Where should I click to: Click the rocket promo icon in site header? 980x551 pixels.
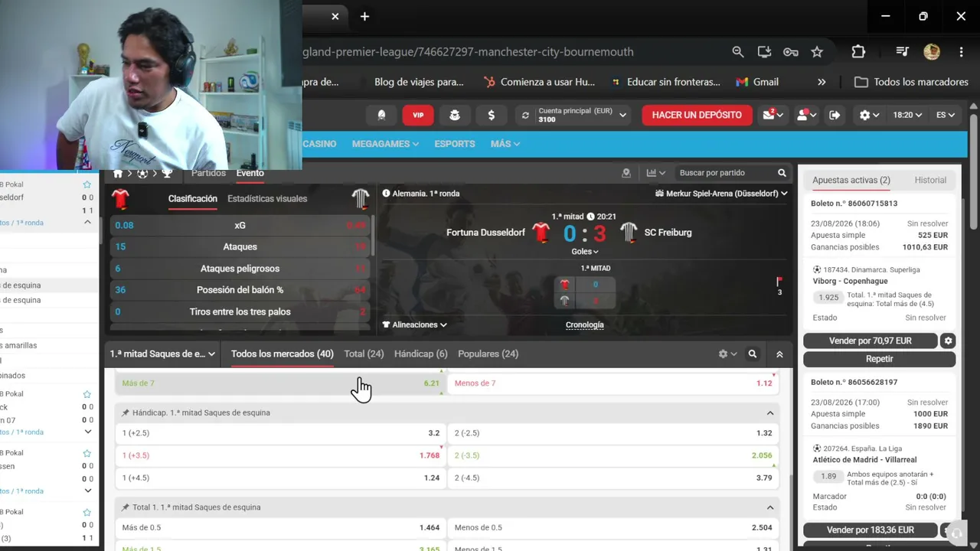[381, 115]
